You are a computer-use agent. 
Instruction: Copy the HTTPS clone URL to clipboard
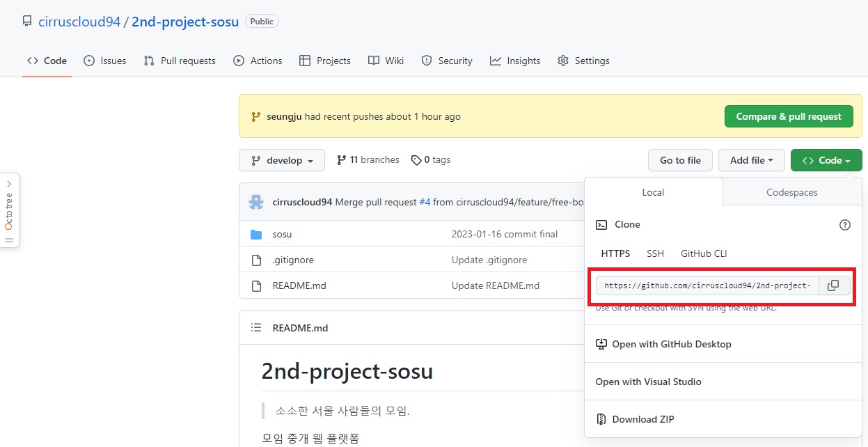pos(833,285)
